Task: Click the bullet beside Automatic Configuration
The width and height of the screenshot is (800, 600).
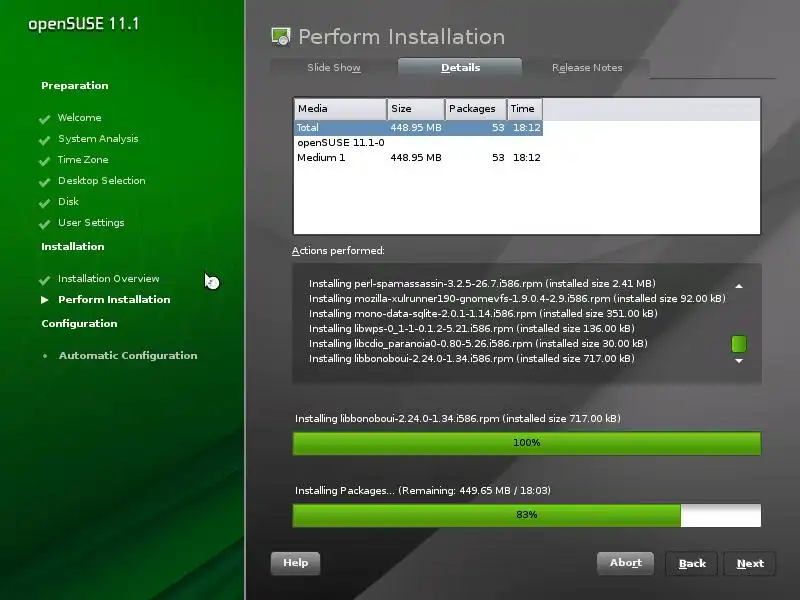Action: tap(45, 356)
